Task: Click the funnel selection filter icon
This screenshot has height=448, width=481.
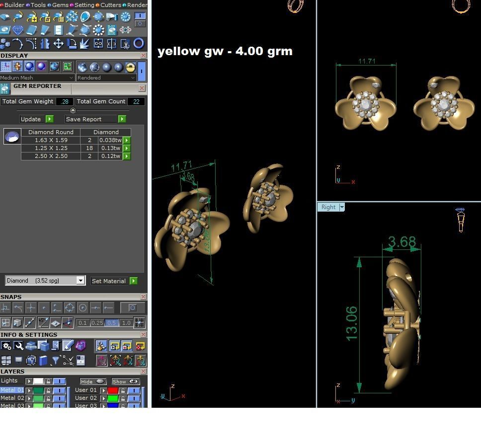Action: 55,360
